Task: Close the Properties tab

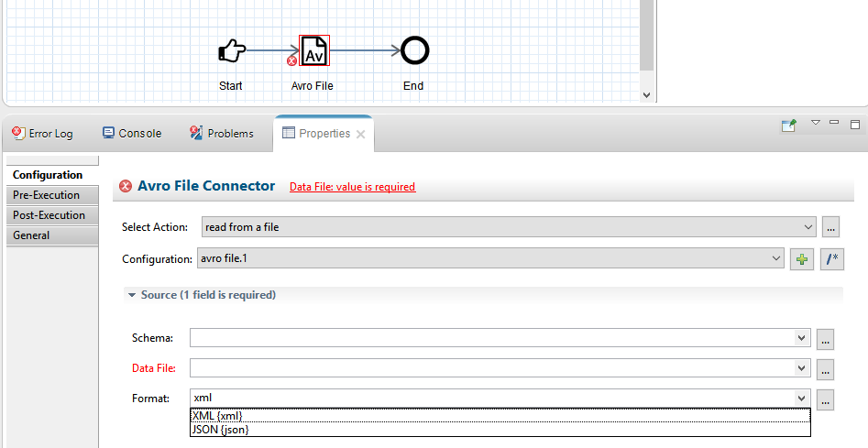Action: pos(361,134)
